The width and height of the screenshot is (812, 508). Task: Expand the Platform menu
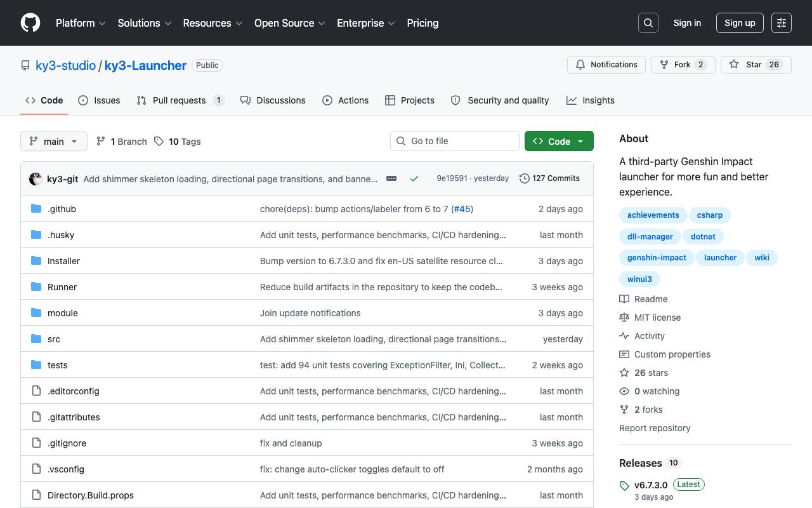pos(80,23)
